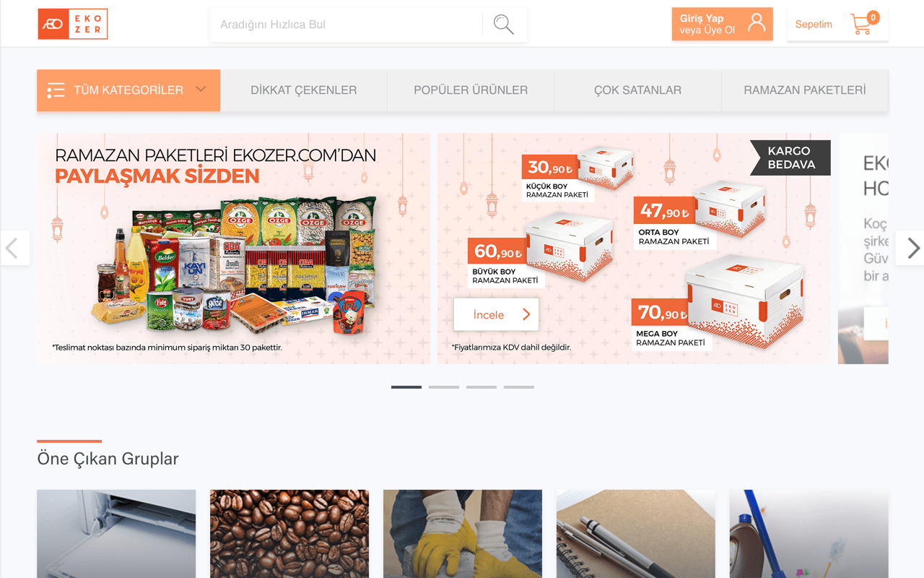Open the Ramazan Paketleri tab

tap(805, 90)
